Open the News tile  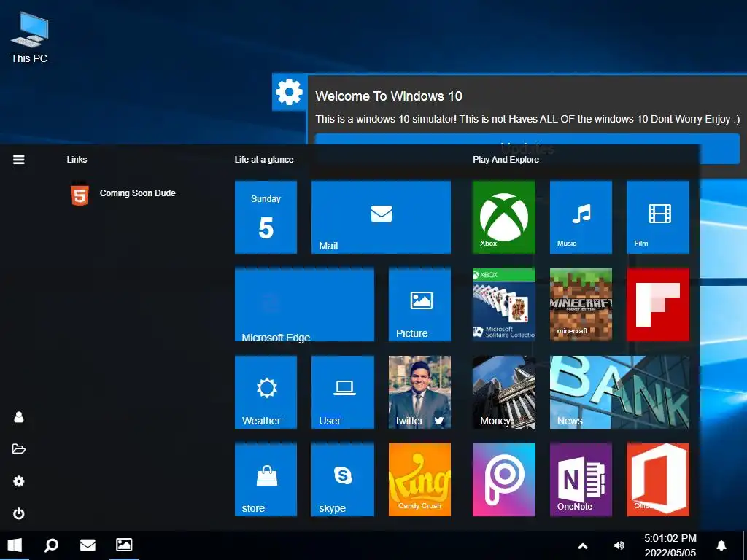click(x=619, y=392)
